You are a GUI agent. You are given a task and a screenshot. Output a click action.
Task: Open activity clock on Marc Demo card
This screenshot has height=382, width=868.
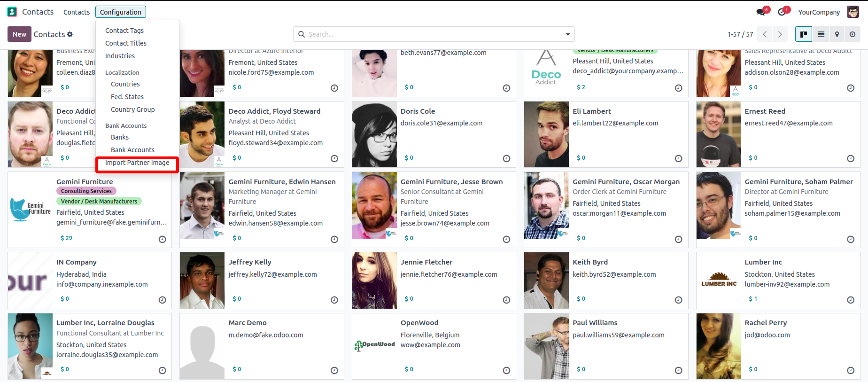(x=334, y=370)
